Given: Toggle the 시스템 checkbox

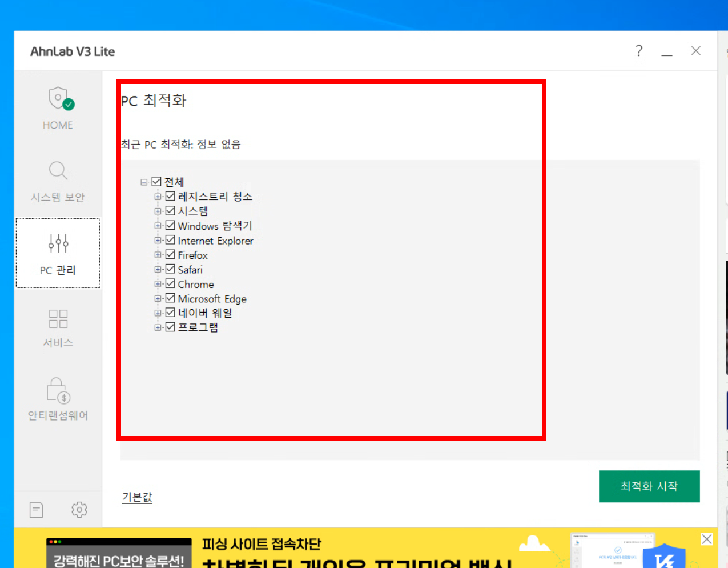Looking at the screenshot, I should [170, 211].
